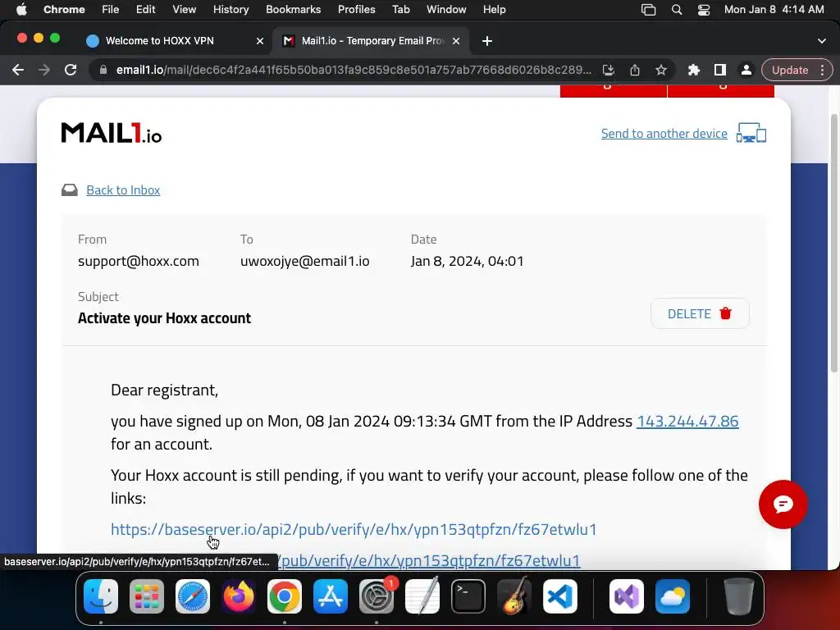Open Firefox from the Dock

tap(239, 596)
